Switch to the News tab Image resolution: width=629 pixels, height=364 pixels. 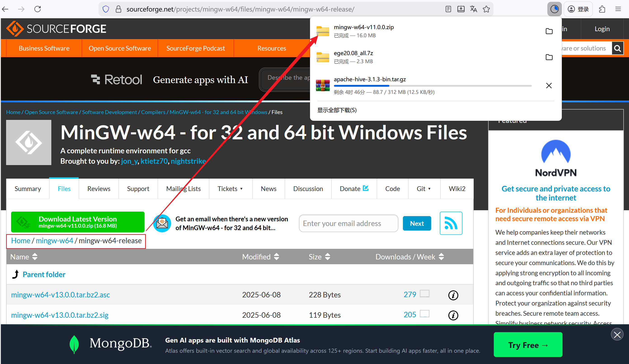point(268,189)
